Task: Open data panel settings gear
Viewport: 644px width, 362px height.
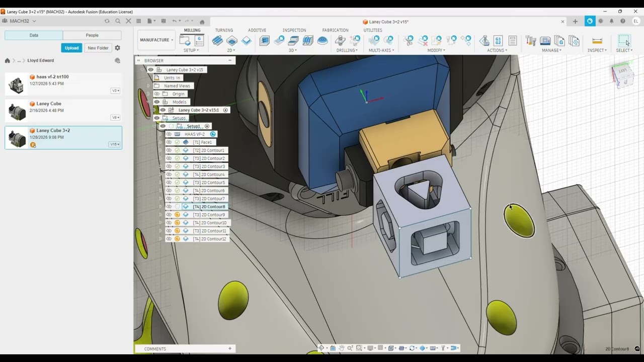Action: coord(117,48)
